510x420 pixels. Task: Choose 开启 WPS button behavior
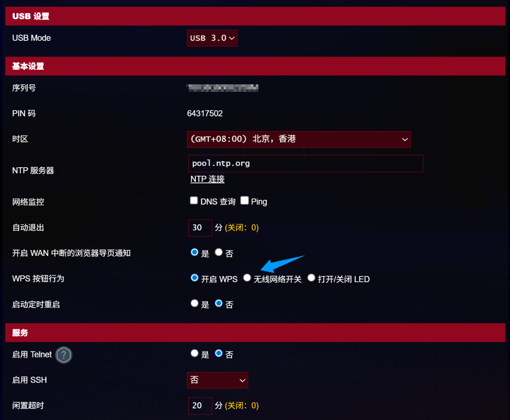tap(194, 278)
